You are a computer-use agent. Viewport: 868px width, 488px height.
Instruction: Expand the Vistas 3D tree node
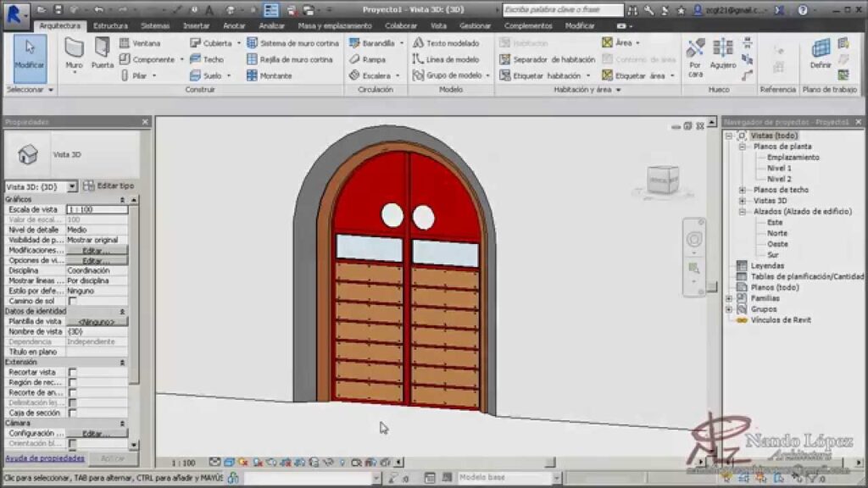click(743, 201)
